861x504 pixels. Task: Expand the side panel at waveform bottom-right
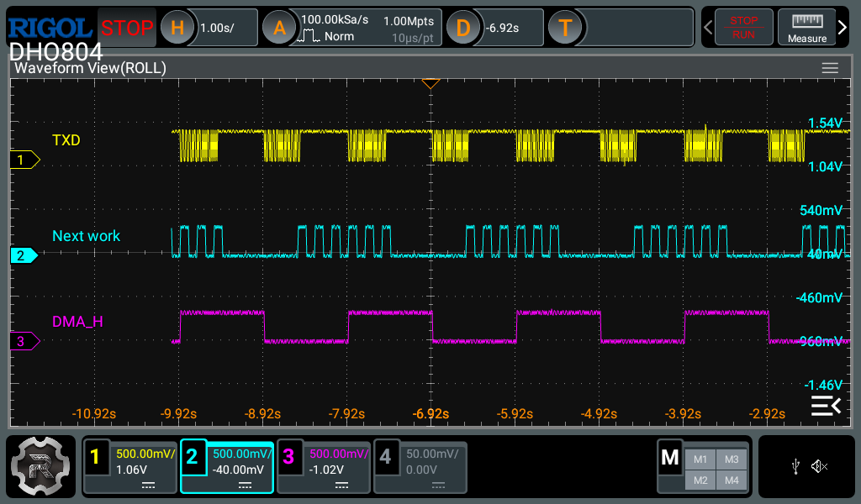tap(825, 407)
